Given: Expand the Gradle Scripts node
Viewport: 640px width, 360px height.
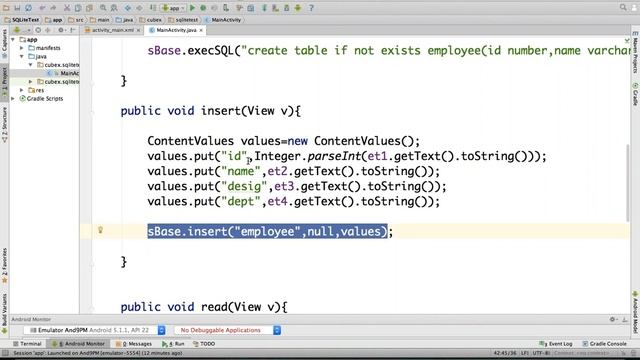Looking at the screenshot, I should tap(13, 98).
